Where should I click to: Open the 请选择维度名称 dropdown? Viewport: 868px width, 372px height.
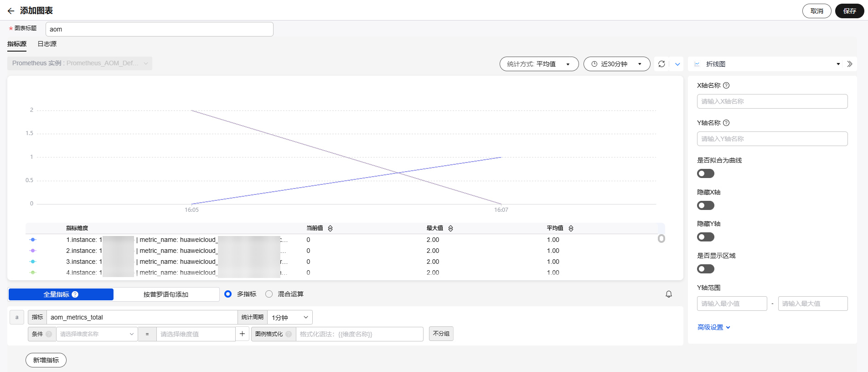click(97, 334)
